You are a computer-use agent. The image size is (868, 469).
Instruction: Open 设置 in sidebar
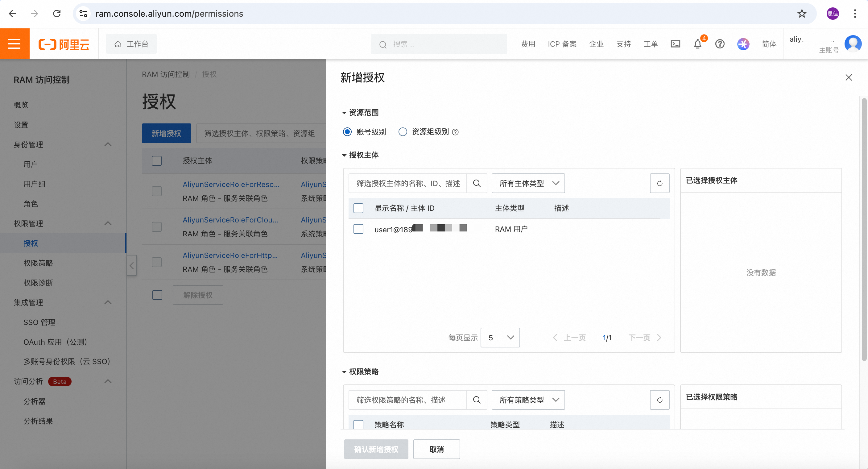21,125
